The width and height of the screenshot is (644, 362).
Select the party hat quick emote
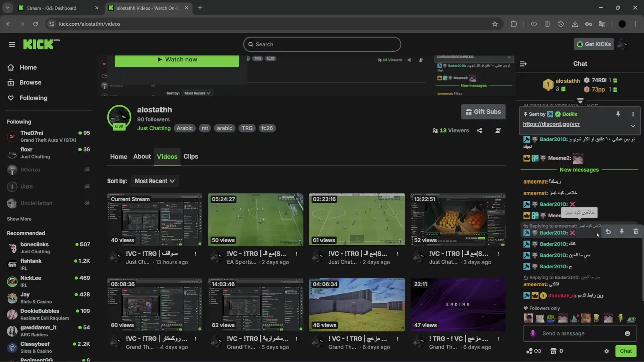click(x=574, y=318)
